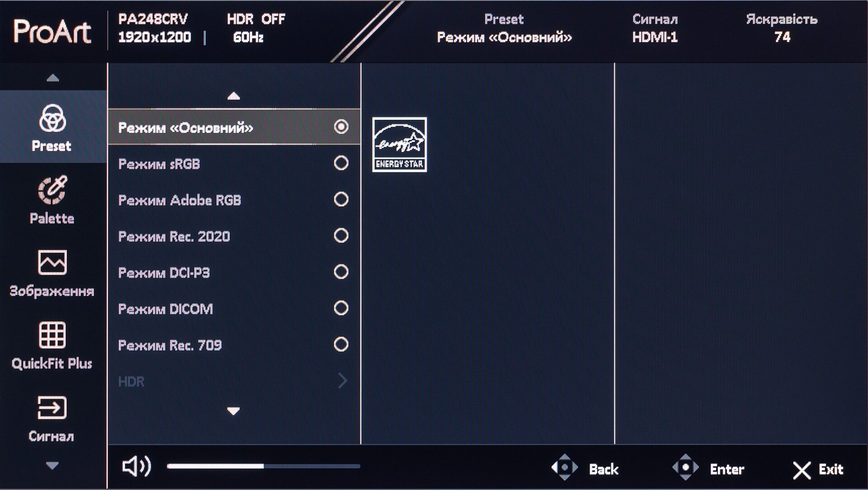Choose the Режим Rec. 2020 entry
Image resolution: width=868 pixels, height=490 pixels.
click(x=234, y=236)
